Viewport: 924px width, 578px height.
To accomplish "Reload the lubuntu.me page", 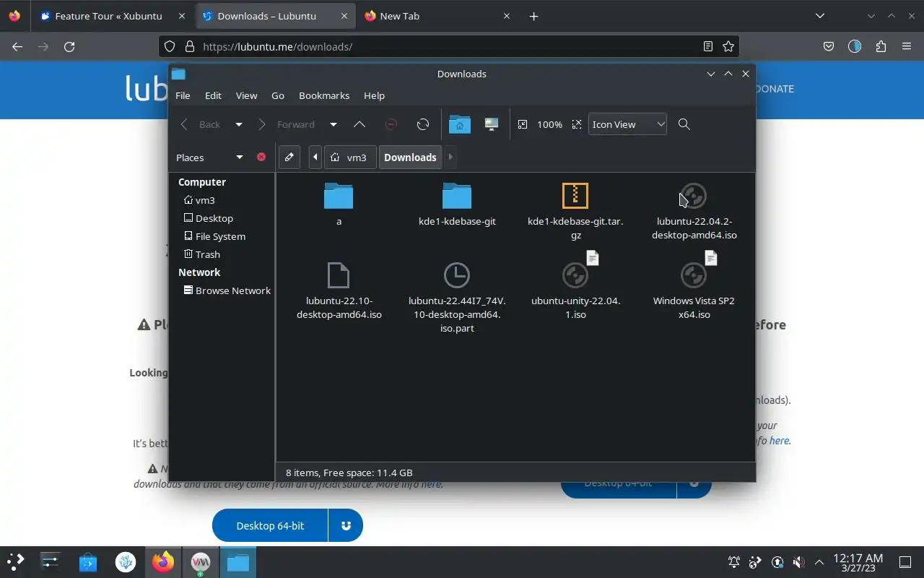I will click(69, 46).
